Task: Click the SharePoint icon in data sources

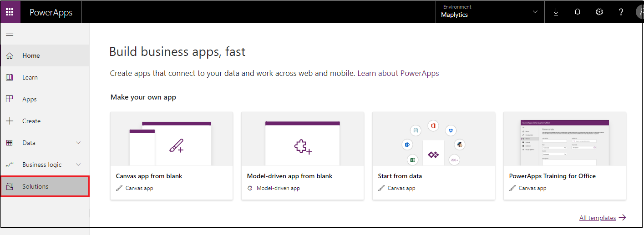Action: (407, 145)
